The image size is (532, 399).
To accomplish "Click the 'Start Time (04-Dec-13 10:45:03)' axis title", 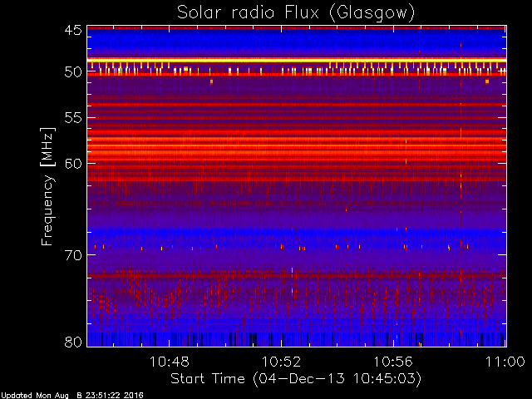I will tap(296, 379).
